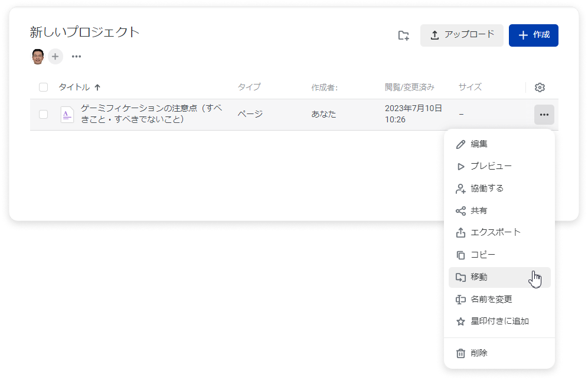588x380 pixels.
Task: Sort by タイトル column header
Action: point(74,87)
